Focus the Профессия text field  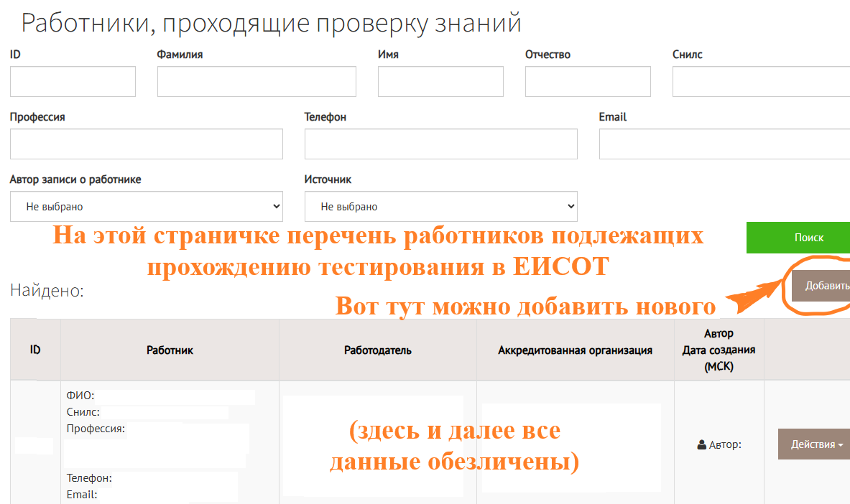tap(147, 144)
